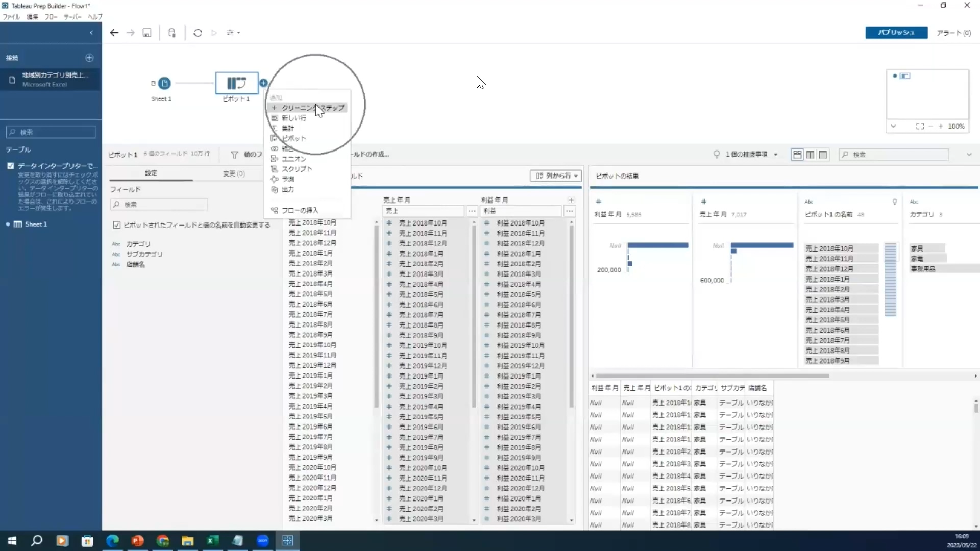Select the 店舗名 field in field list
The height and width of the screenshot is (551, 980).
click(136, 264)
